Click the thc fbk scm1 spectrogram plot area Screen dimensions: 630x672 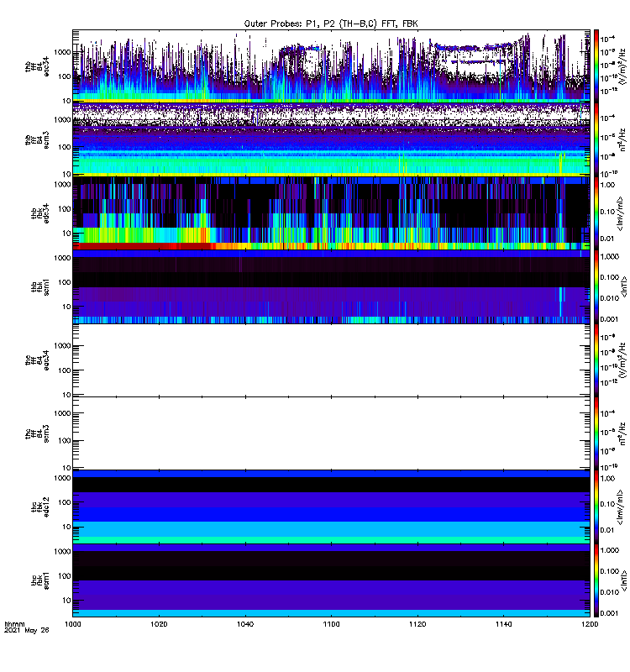tap(331, 580)
